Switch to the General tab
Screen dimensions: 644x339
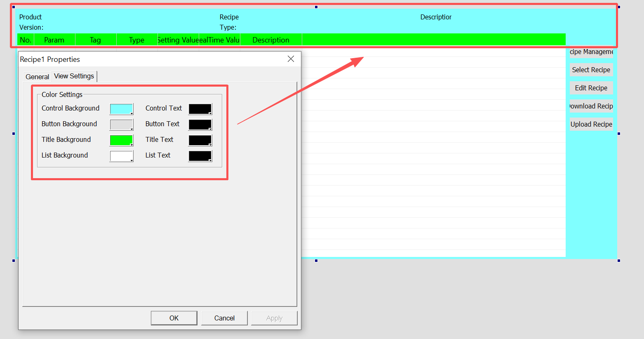(x=37, y=77)
